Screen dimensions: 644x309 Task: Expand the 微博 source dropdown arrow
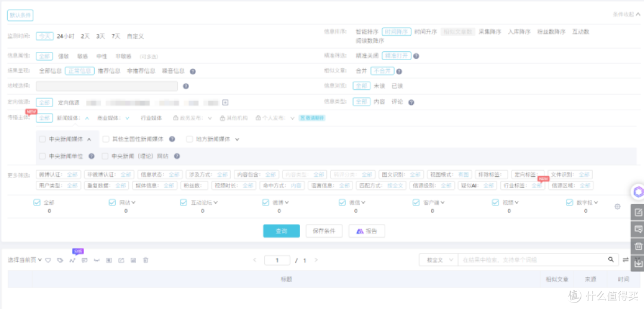coord(287,202)
